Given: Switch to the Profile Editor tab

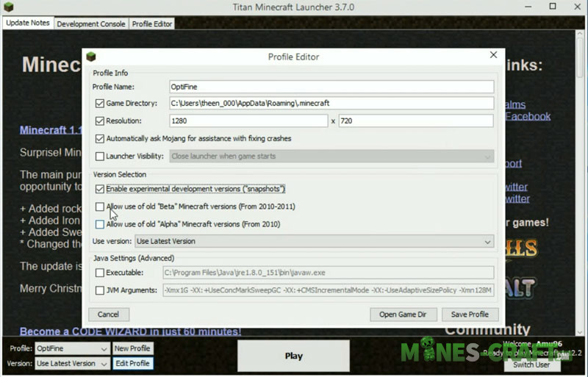Looking at the screenshot, I should tap(152, 24).
